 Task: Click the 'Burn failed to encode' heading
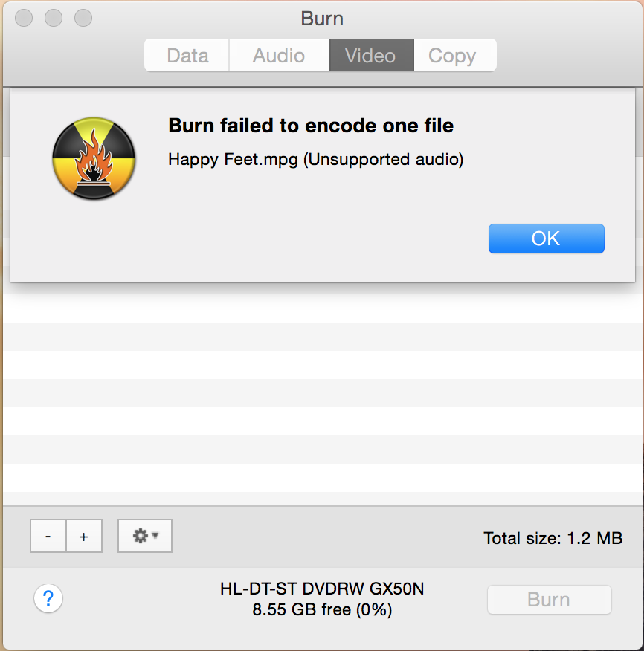click(311, 126)
